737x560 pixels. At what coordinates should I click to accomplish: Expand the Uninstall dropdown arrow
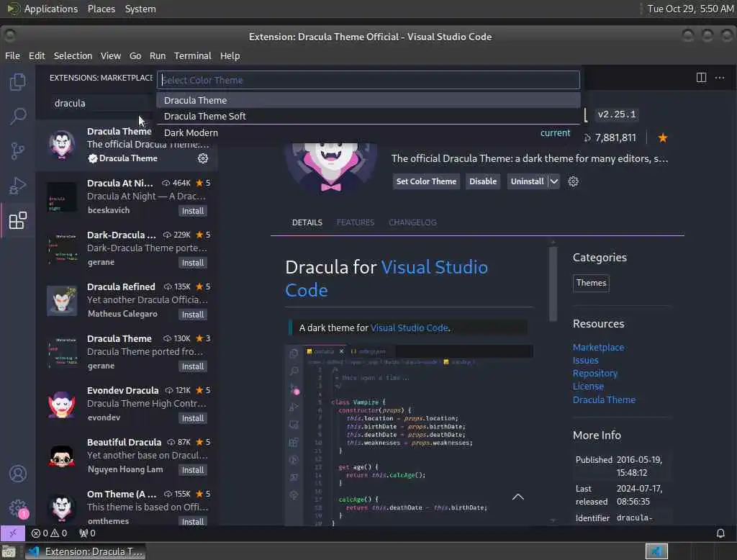point(554,181)
